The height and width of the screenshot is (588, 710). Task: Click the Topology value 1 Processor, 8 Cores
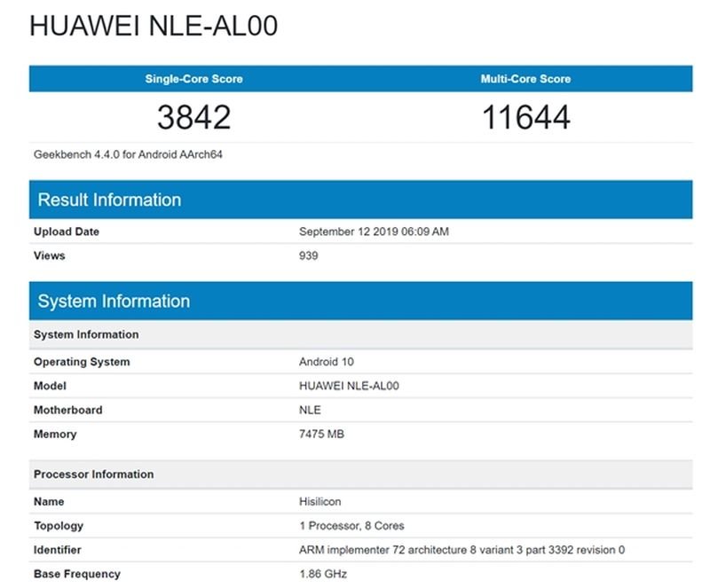coord(351,526)
